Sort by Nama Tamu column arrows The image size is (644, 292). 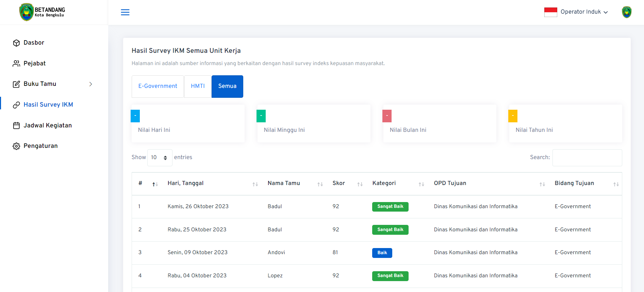(320, 184)
